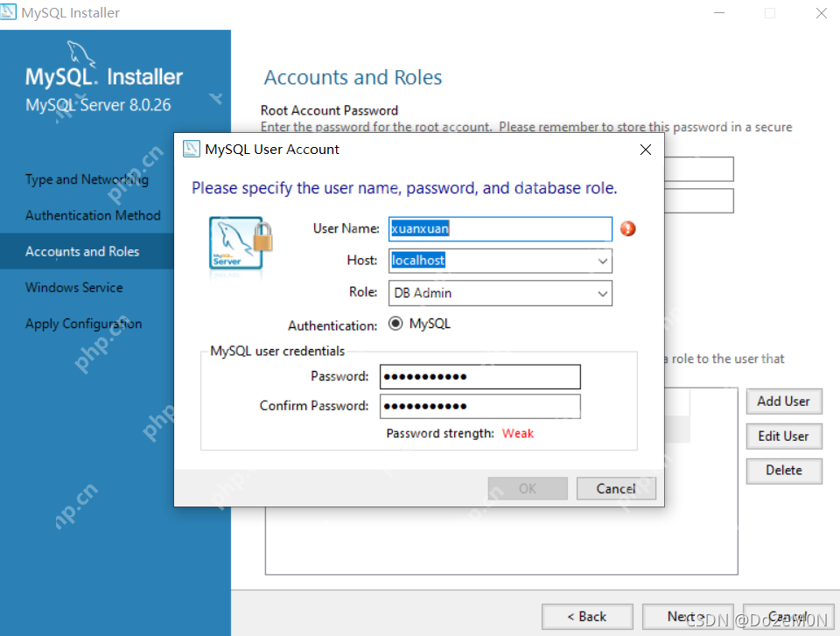The image size is (840, 636).
Task: Click the repeat root password field behind dialog
Action: [699, 201]
